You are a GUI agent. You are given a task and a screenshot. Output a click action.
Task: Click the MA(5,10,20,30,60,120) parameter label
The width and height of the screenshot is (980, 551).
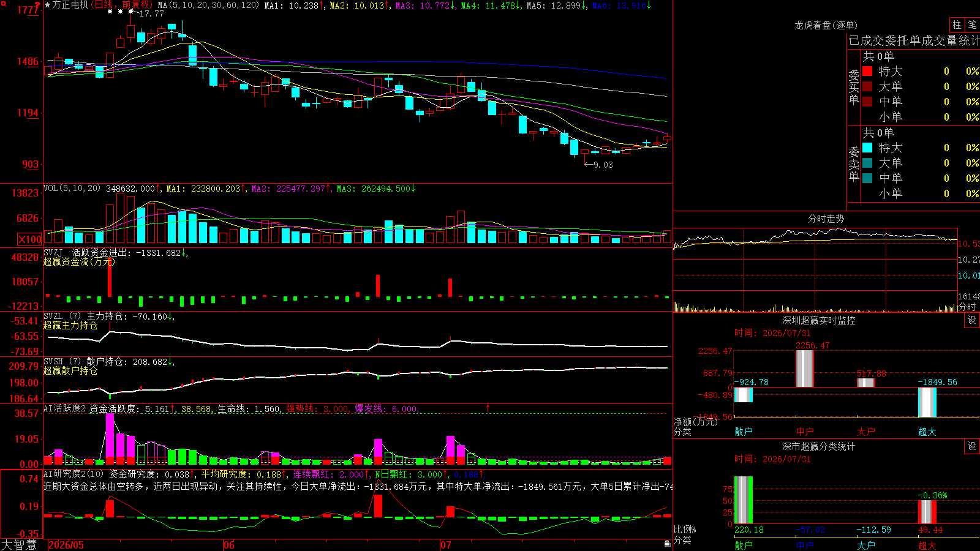pos(209,5)
